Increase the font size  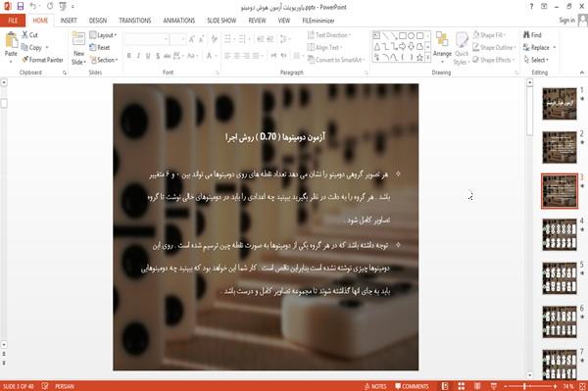point(192,39)
